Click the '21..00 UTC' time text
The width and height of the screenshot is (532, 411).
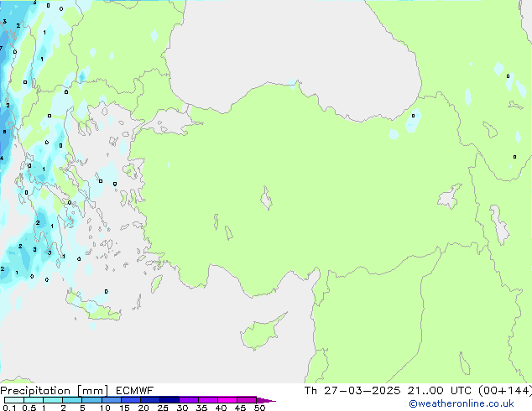(440, 391)
